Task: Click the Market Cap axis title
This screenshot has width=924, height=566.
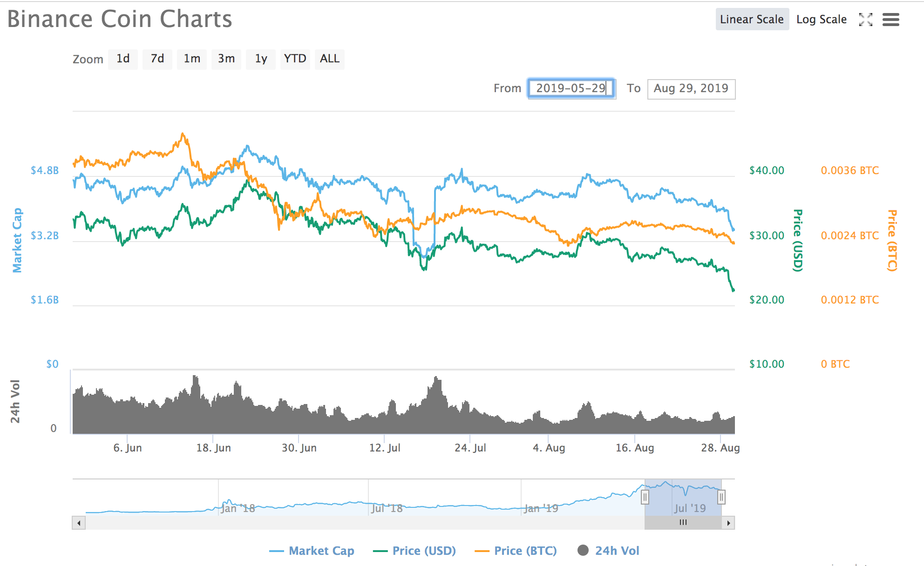Action: coord(17,240)
